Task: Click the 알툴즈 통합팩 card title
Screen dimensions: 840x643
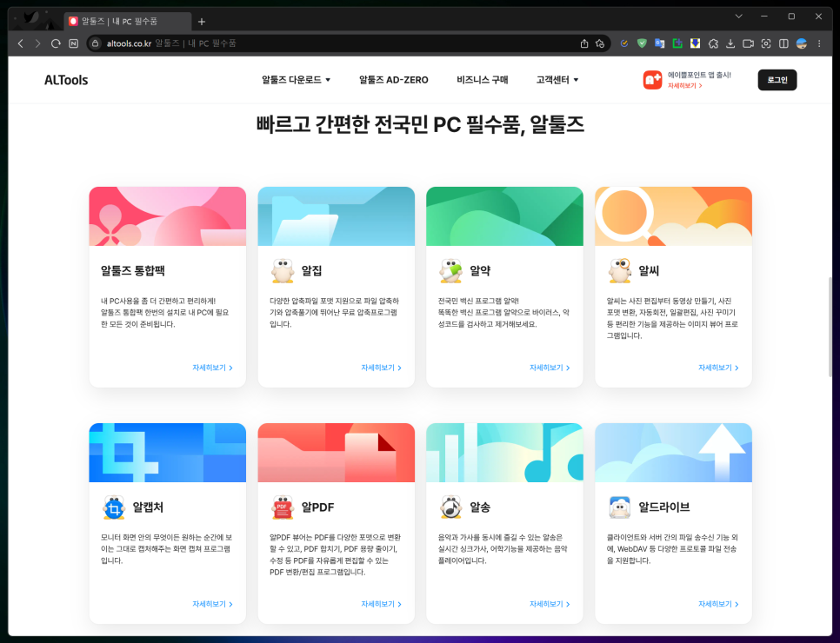Action: tap(133, 271)
